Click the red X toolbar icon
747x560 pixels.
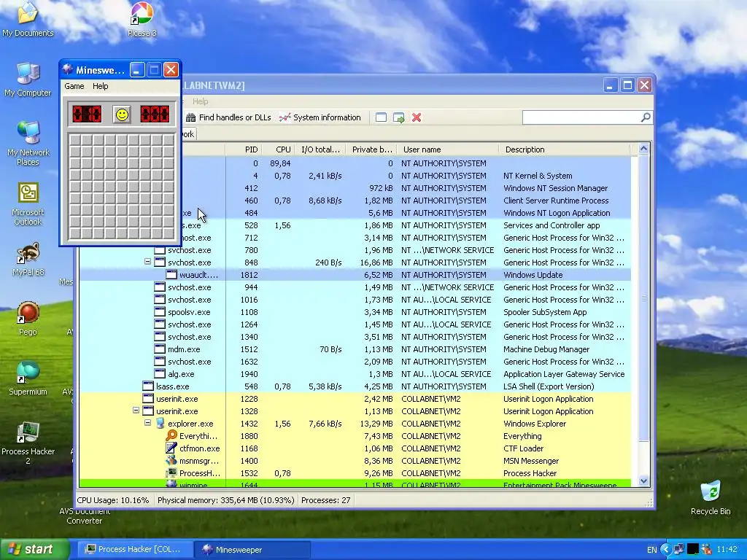(x=417, y=117)
